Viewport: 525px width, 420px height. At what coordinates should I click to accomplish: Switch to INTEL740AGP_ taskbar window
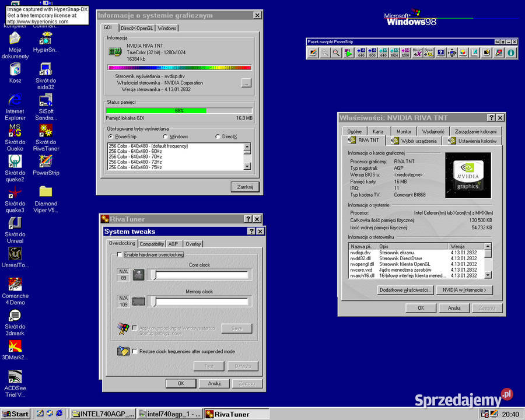click(103, 414)
